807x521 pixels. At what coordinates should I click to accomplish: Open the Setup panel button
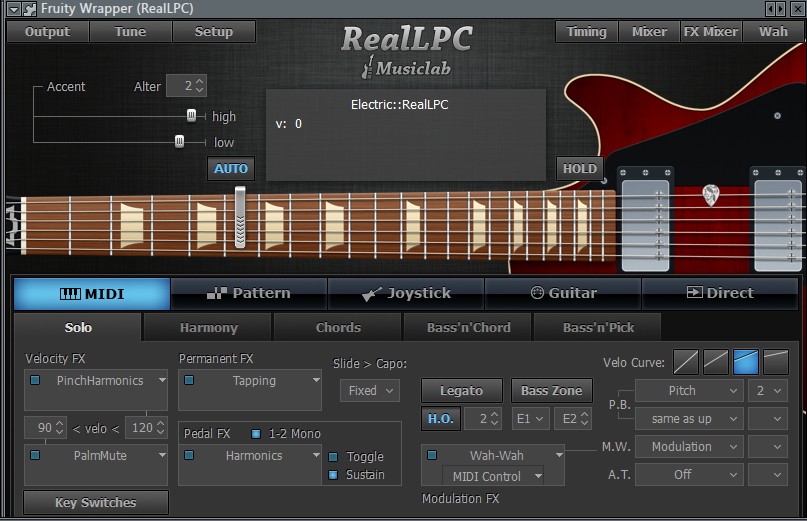point(214,31)
